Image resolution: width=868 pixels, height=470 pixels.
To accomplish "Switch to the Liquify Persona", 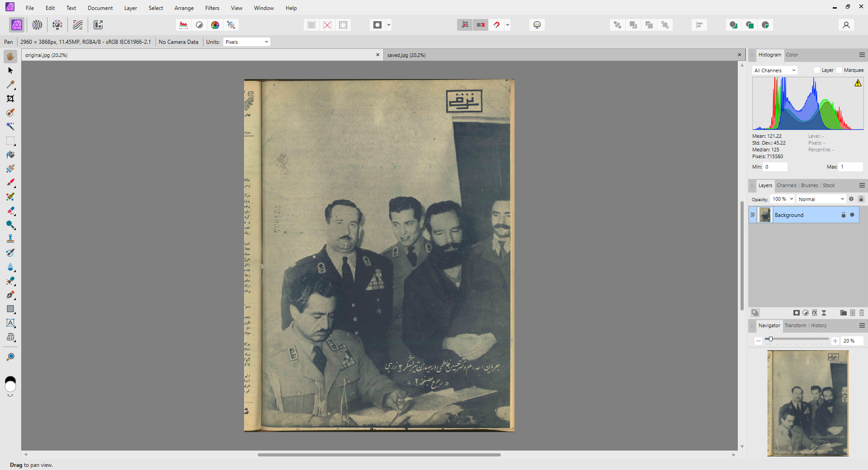I will [x=37, y=25].
